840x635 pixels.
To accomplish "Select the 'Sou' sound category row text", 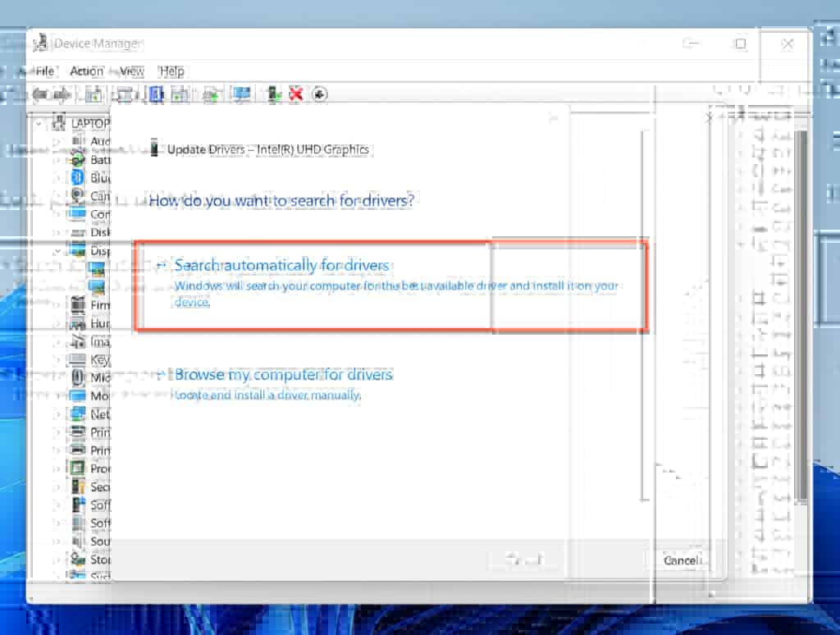I will click(x=100, y=541).
